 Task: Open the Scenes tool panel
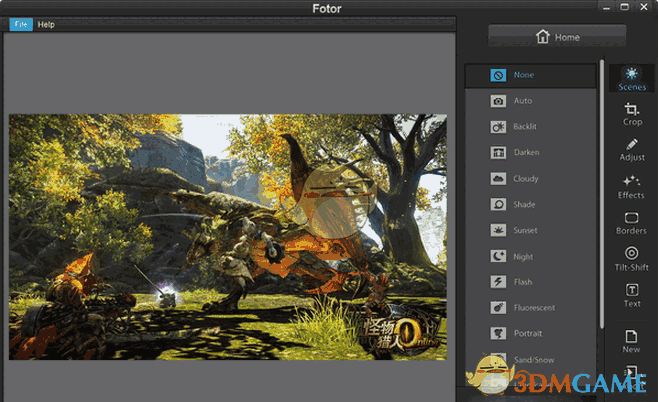pyautogui.click(x=632, y=78)
